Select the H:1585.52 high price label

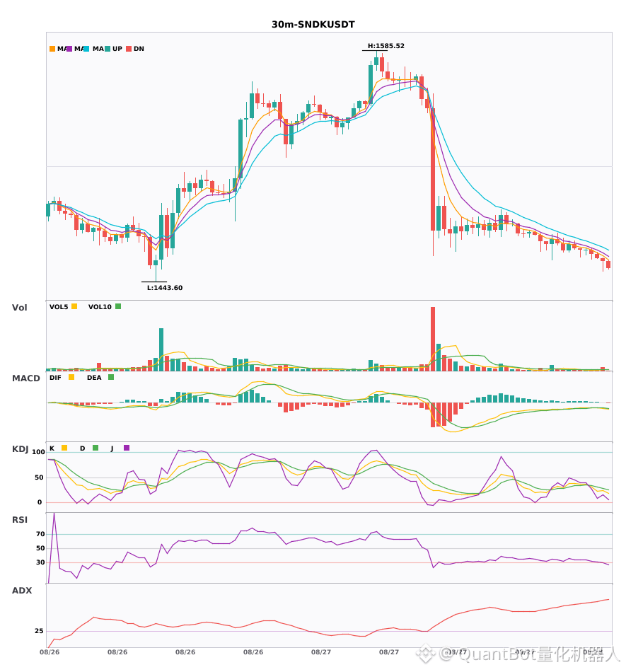click(386, 46)
